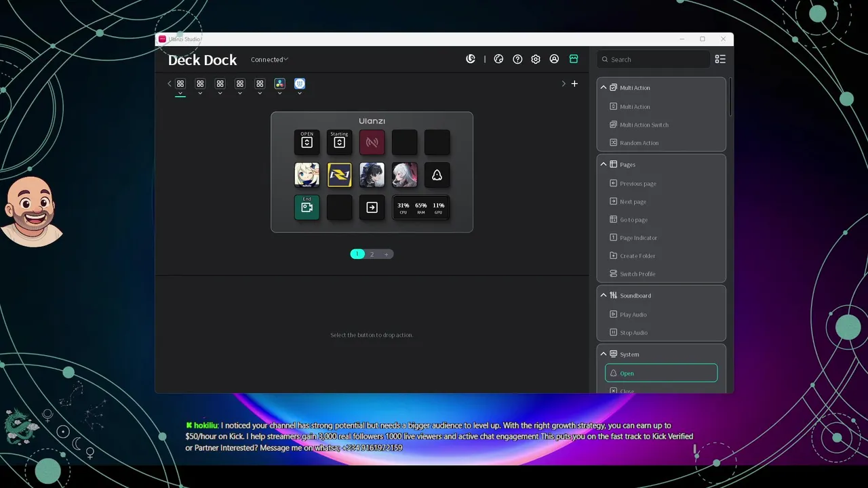Click the OPEN multi-action key on the deck
The width and height of the screenshot is (868, 488).
click(x=307, y=142)
